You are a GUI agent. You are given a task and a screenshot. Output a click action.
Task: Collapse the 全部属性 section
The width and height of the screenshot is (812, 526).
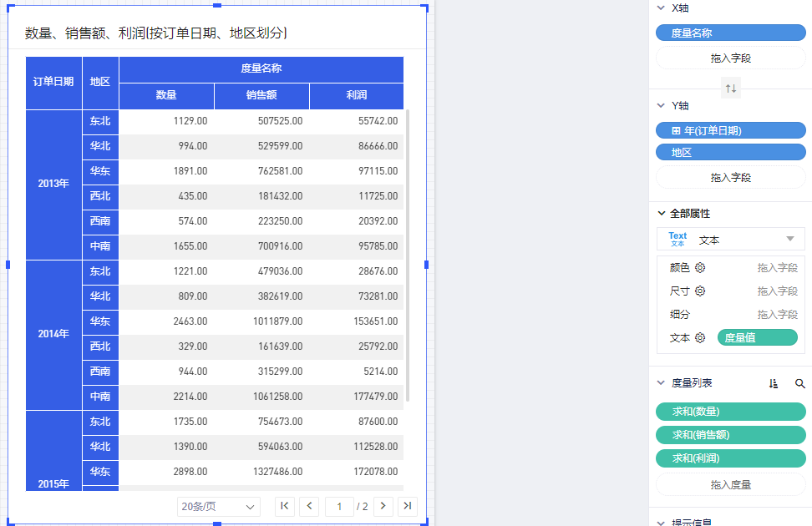662,214
